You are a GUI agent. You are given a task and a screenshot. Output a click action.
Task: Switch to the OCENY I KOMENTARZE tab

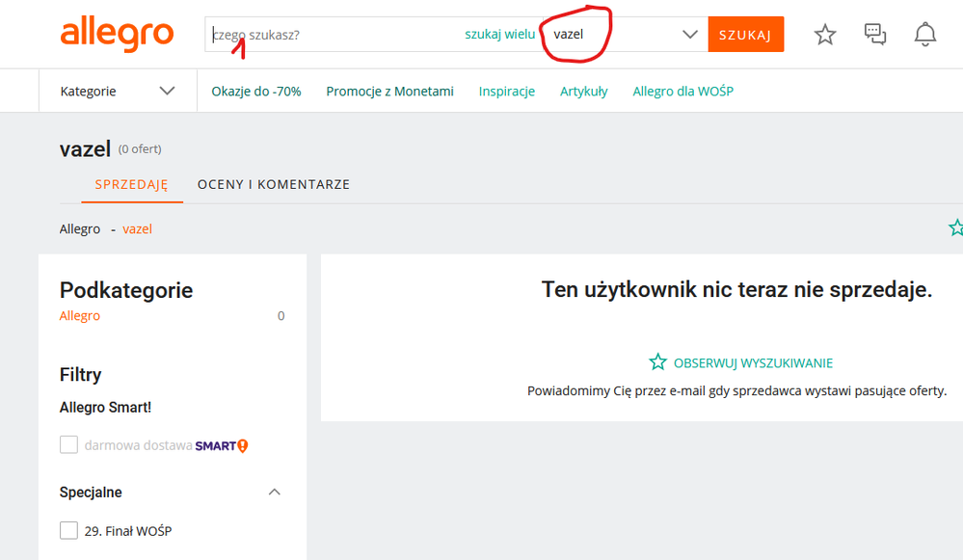(x=274, y=183)
